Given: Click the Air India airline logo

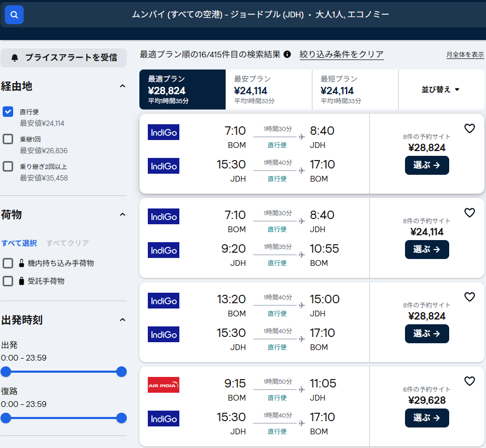Looking at the screenshot, I should 164,385.
